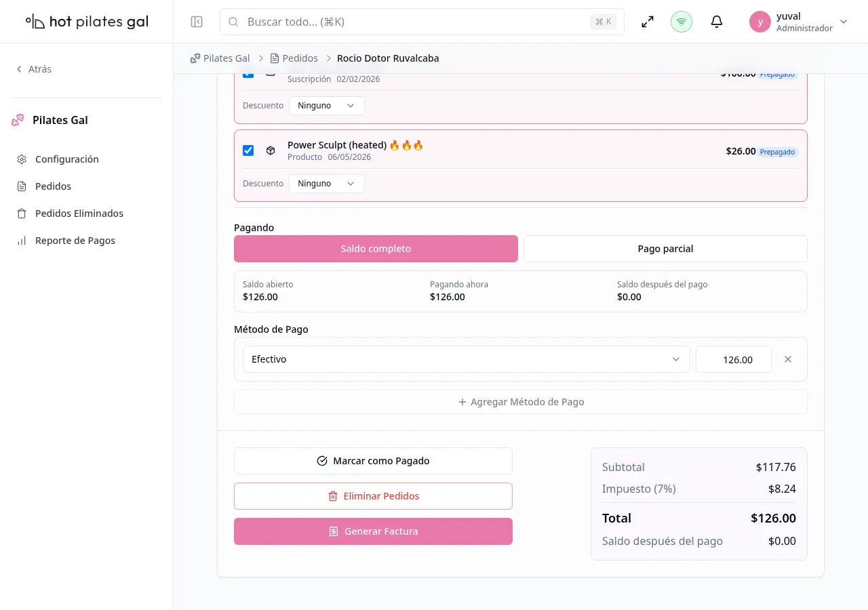The height and width of the screenshot is (610, 868).
Task: Click the Rocio Dotor Ruvalcaba breadcrumb text
Action: tap(388, 58)
